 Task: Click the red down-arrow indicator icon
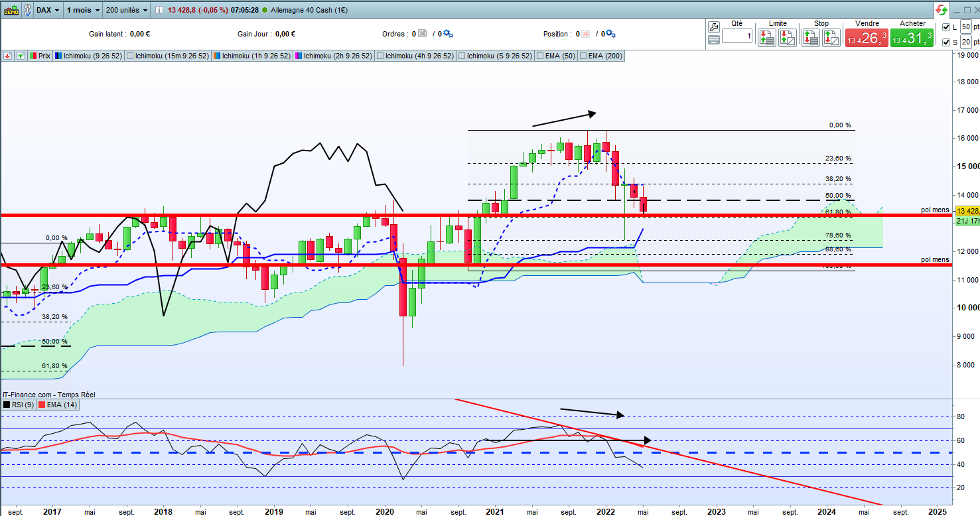click(7, 56)
